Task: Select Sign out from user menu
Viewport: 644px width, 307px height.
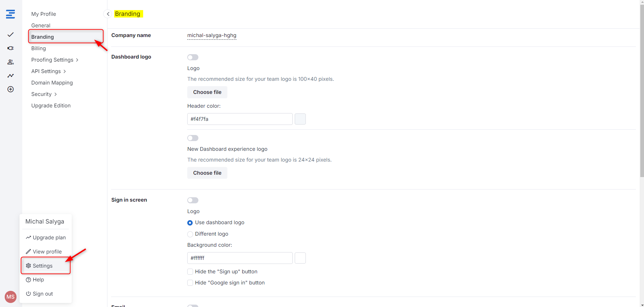Action: coord(39,294)
